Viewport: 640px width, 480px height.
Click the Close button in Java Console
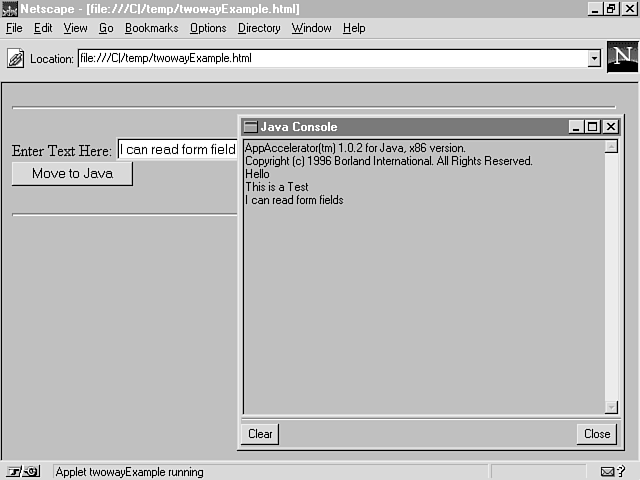click(597, 434)
